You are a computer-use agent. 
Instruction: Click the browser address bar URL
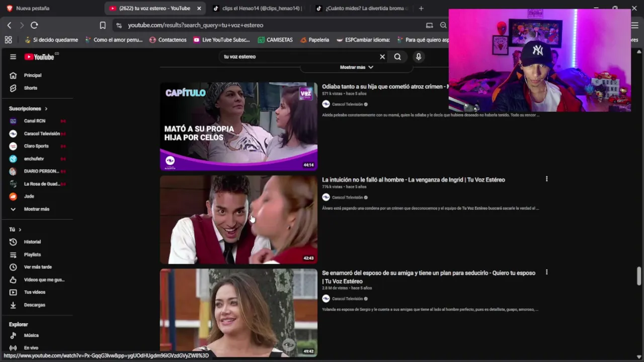click(x=195, y=25)
